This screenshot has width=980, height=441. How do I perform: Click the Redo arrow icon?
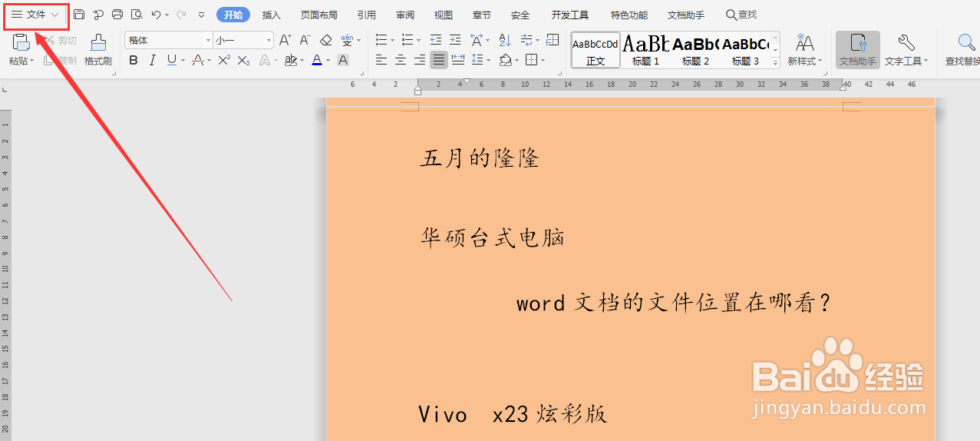(181, 15)
